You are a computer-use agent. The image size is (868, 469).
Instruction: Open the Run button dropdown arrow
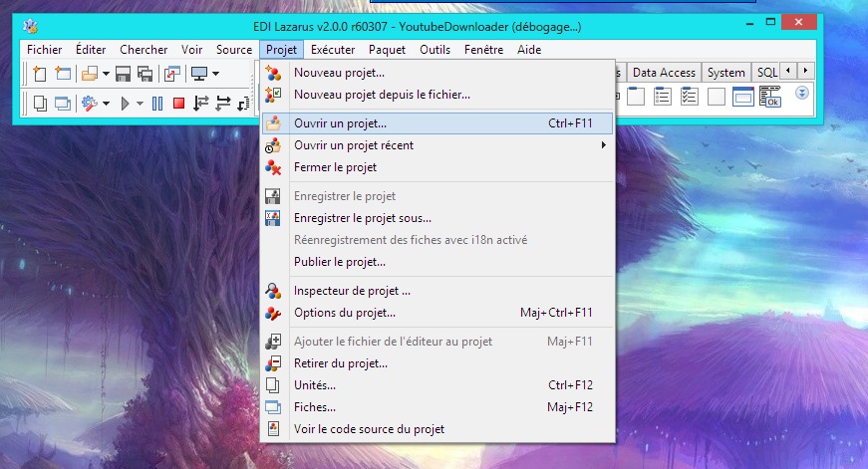tap(140, 104)
